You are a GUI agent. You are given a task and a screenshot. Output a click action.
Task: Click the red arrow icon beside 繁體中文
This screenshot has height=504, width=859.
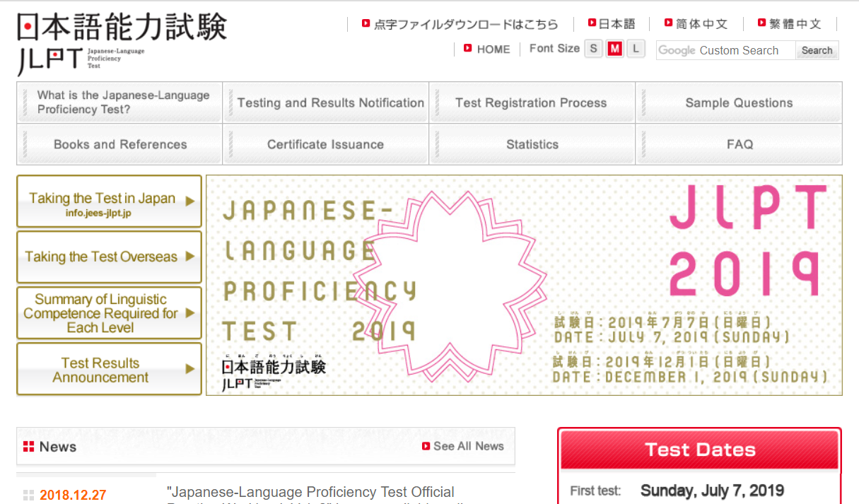(762, 23)
